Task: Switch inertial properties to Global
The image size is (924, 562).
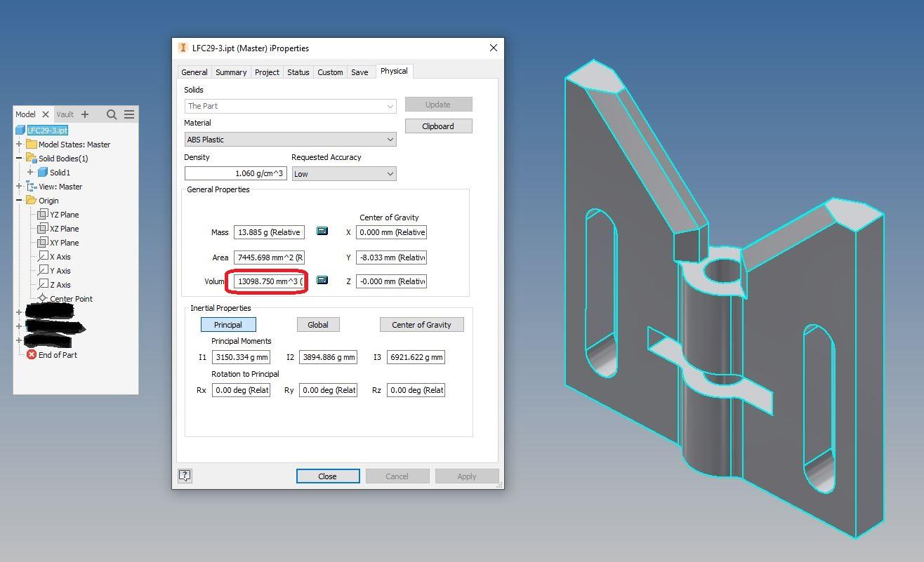Action: (318, 325)
